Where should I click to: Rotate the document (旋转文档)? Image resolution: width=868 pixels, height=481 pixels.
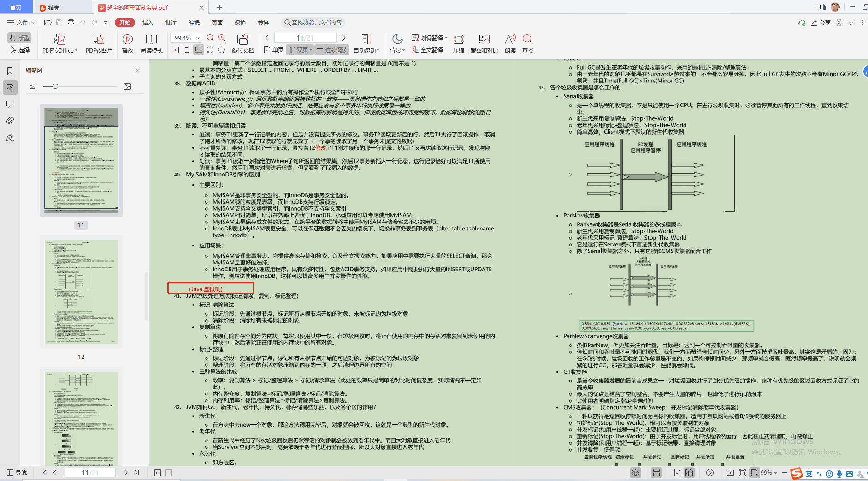(243, 44)
